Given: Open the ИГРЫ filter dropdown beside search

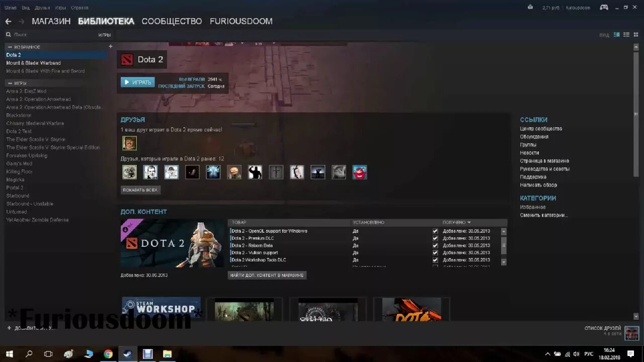Looking at the screenshot, I should 105,35.
